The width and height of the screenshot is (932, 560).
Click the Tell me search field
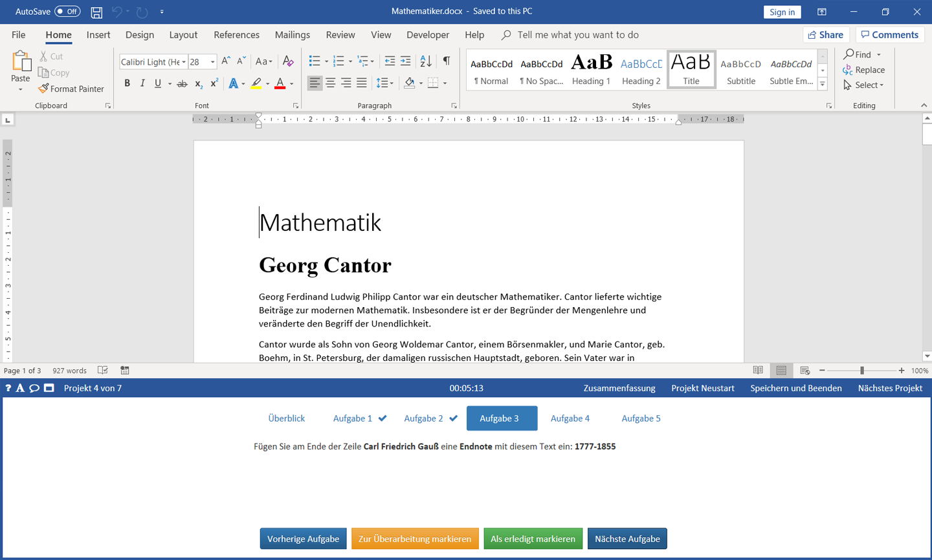tap(577, 35)
